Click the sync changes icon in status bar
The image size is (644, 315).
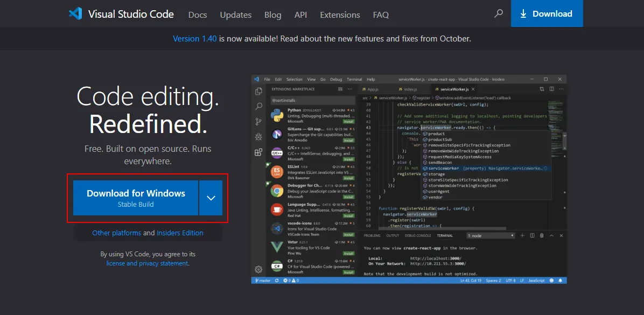pyautogui.click(x=277, y=281)
